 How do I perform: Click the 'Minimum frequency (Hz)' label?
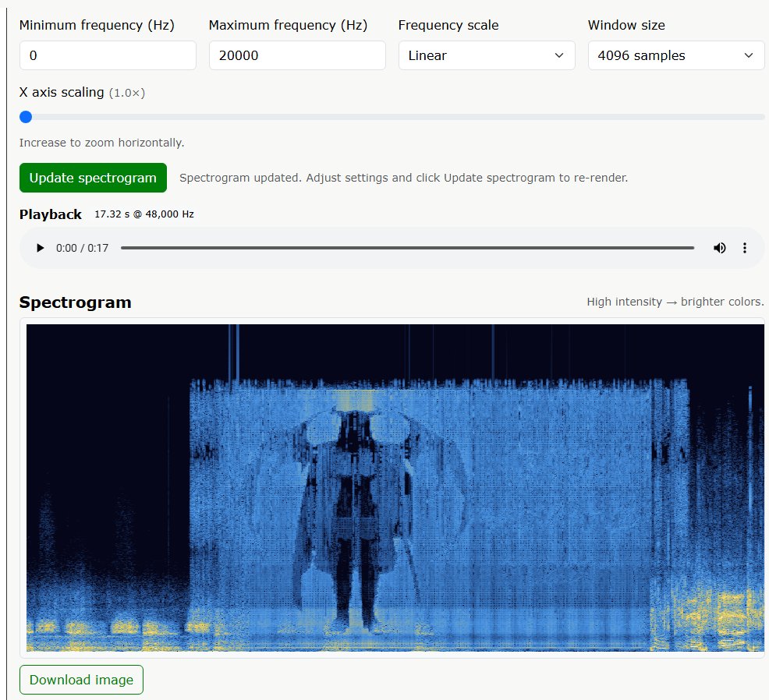[97, 25]
